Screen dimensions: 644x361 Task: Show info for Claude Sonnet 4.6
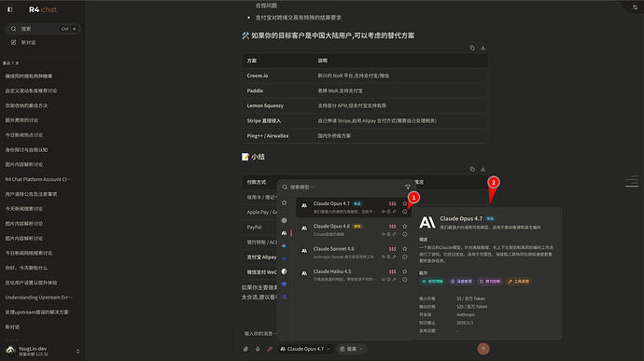(x=404, y=257)
